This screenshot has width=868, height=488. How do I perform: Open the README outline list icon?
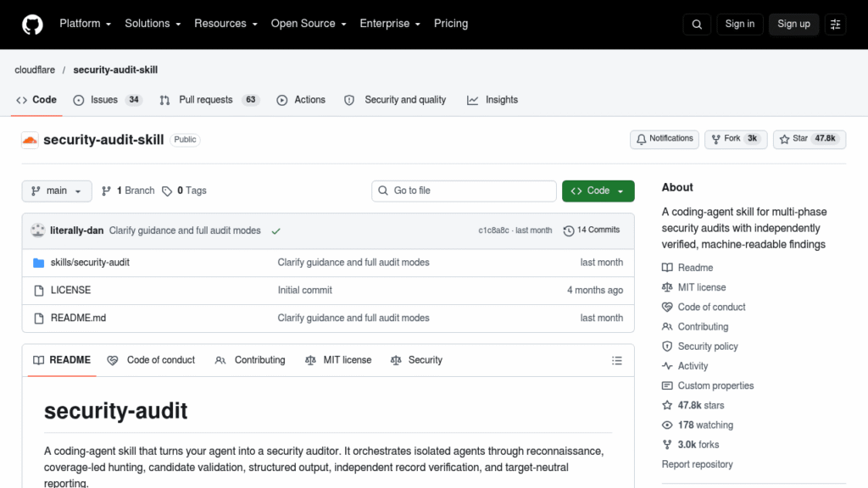pos(617,361)
